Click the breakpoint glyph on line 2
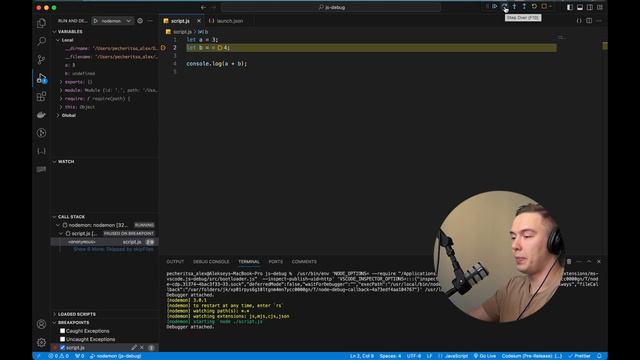The height and width of the screenshot is (360, 640). [163, 48]
